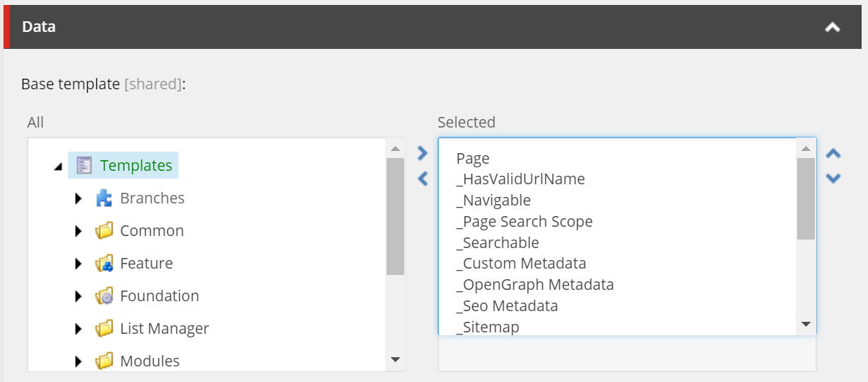Viewport: 868px width, 382px height.
Task: Move selected item right with arrow
Action: pyautogui.click(x=423, y=153)
